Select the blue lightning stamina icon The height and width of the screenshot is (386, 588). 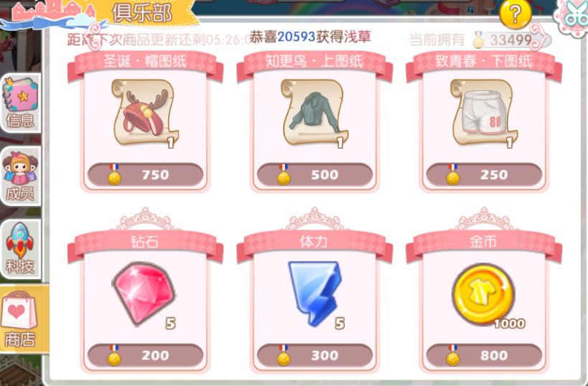click(315, 294)
